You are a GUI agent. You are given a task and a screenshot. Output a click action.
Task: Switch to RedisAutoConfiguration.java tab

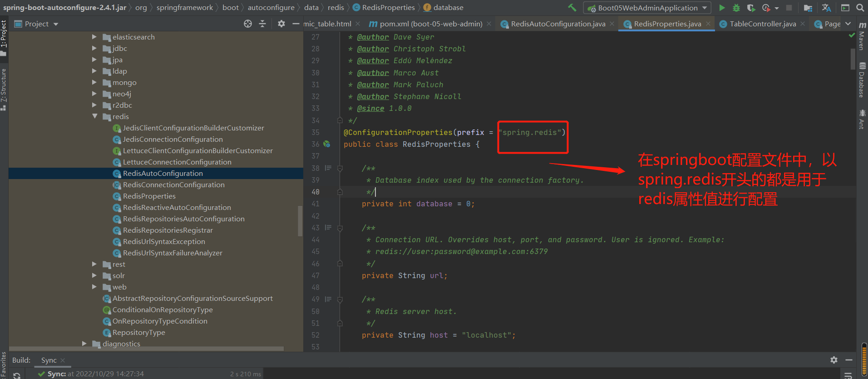(553, 24)
